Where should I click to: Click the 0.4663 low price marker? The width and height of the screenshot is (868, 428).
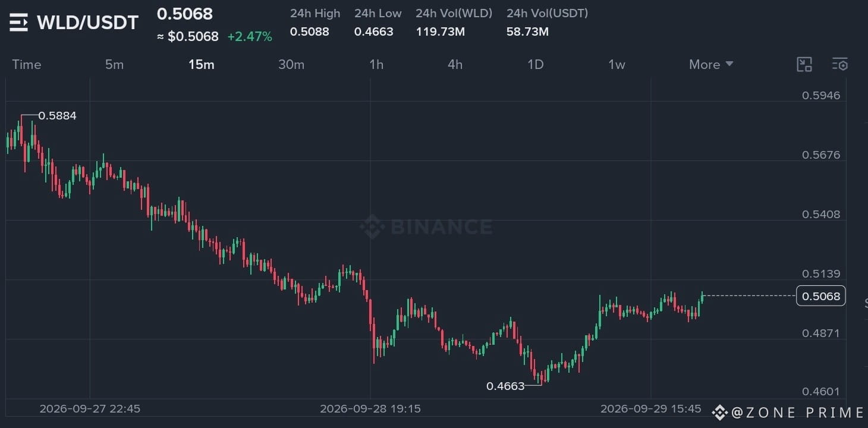[505, 386]
